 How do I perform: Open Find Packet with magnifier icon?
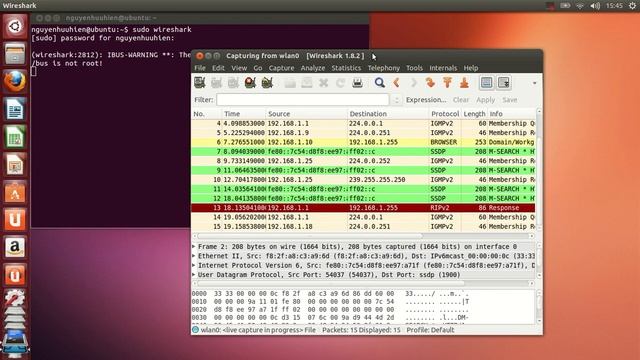coord(380,83)
